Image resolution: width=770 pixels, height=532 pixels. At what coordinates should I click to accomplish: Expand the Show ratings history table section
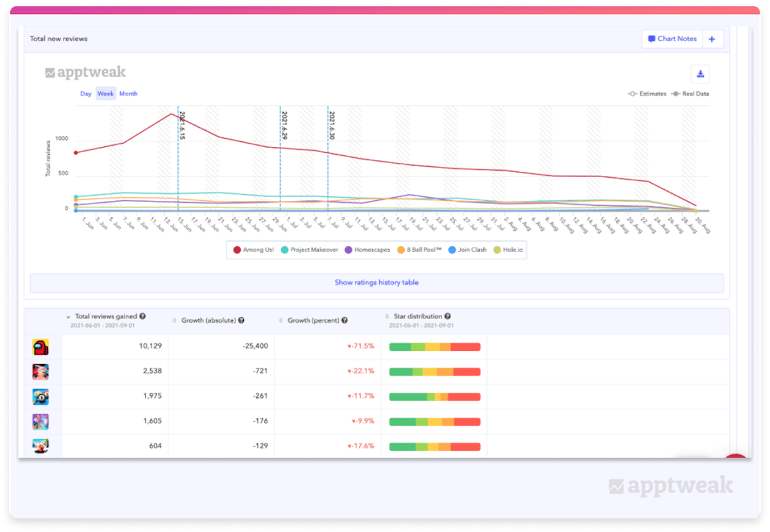(377, 282)
